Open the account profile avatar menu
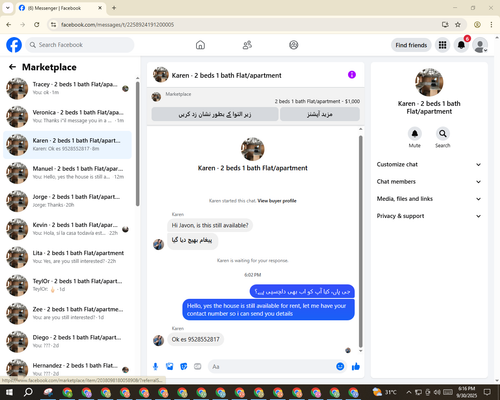500x400 pixels. coord(480,45)
